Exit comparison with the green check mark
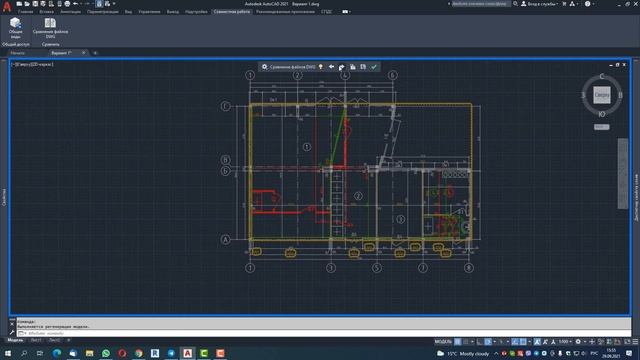This screenshot has width=640, height=360. (374, 67)
